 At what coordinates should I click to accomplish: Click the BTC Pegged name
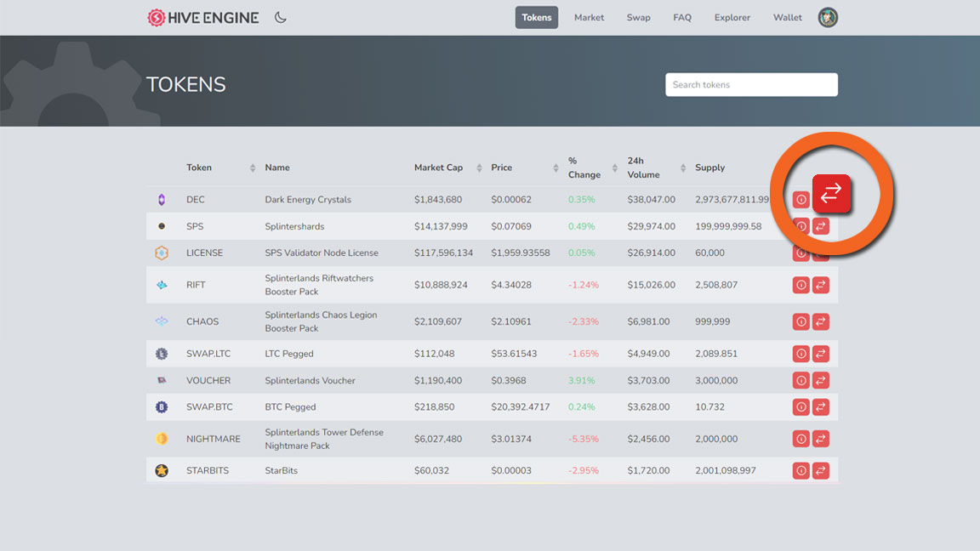290,406
